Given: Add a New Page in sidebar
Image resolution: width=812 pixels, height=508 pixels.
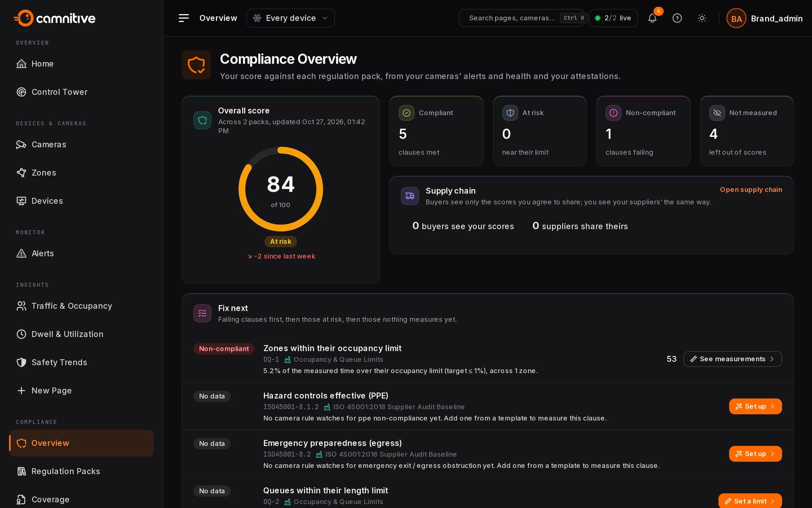Looking at the screenshot, I should [x=81, y=391].
